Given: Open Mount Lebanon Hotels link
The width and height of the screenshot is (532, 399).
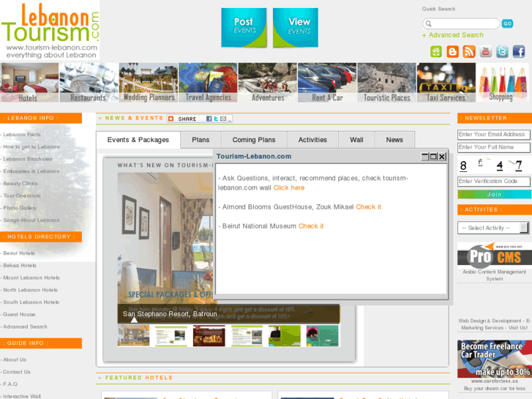Looking at the screenshot, I should (31, 277).
